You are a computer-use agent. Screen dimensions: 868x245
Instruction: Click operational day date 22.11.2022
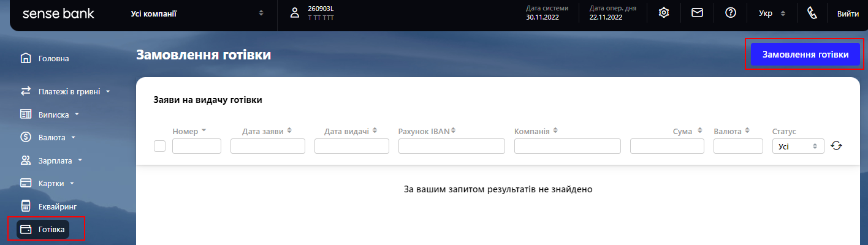(x=606, y=17)
